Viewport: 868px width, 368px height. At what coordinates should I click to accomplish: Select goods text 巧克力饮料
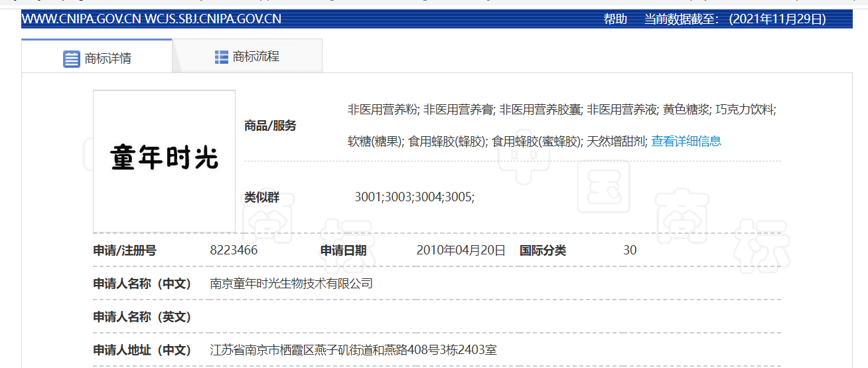click(x=745, y=110)
